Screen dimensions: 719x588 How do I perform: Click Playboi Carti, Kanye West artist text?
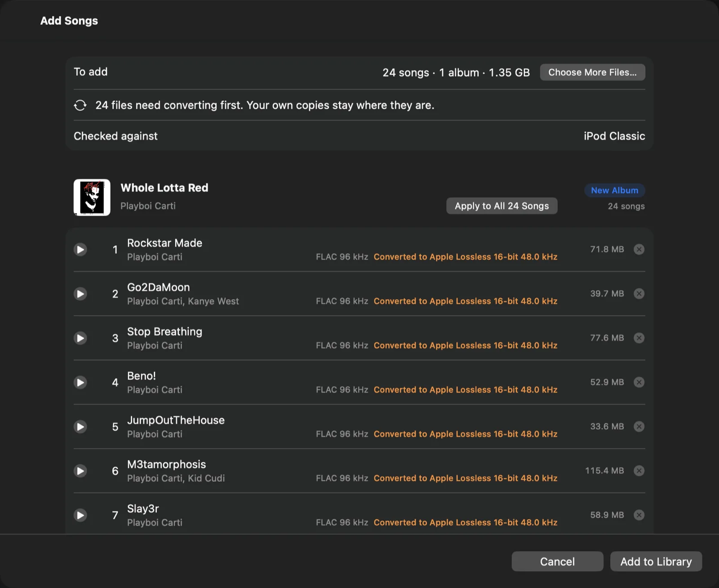[x=183, y=301]
